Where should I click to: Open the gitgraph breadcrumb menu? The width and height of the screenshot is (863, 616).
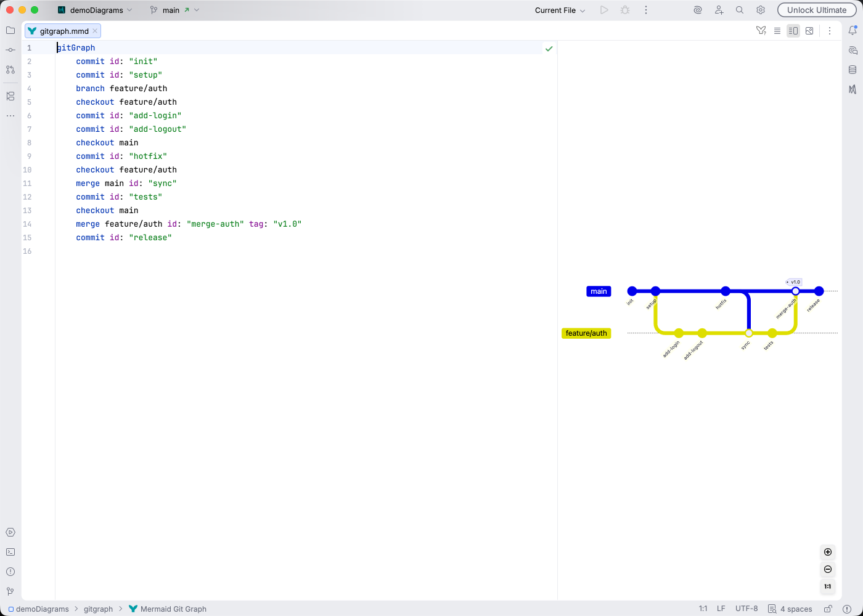pos(98,609)
